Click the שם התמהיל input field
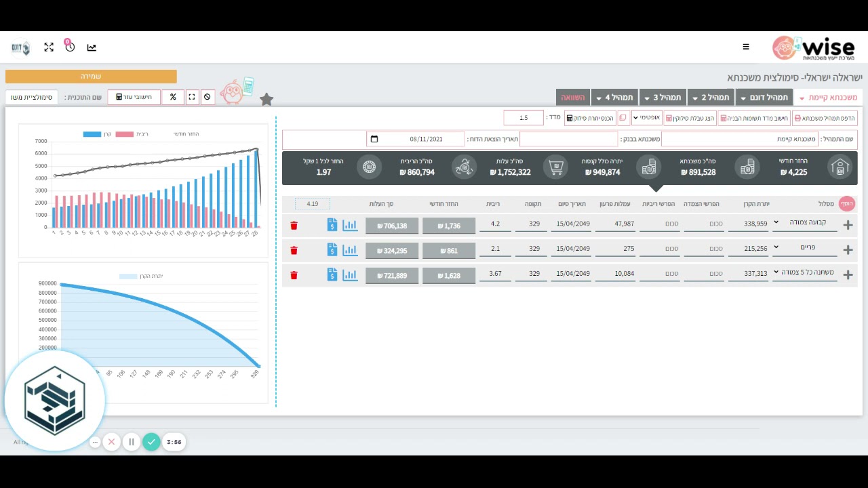The width and height of the screenshot is (868, 488). pos(740,139)
